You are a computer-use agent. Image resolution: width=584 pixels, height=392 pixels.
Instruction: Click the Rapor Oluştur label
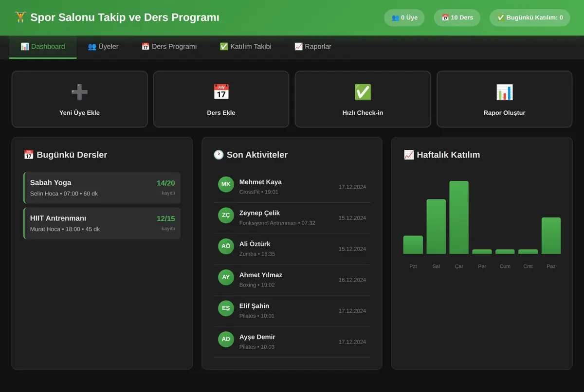point(504,113)
